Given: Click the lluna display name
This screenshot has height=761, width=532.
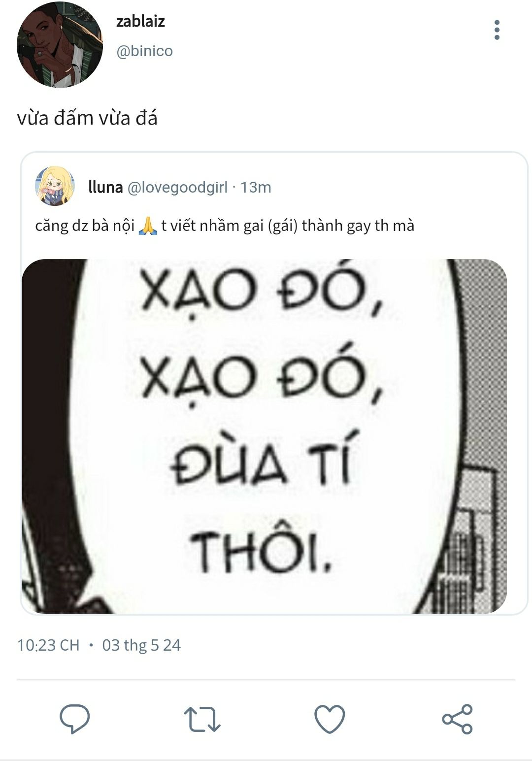Looking at the screenshot, I should 105,187.
